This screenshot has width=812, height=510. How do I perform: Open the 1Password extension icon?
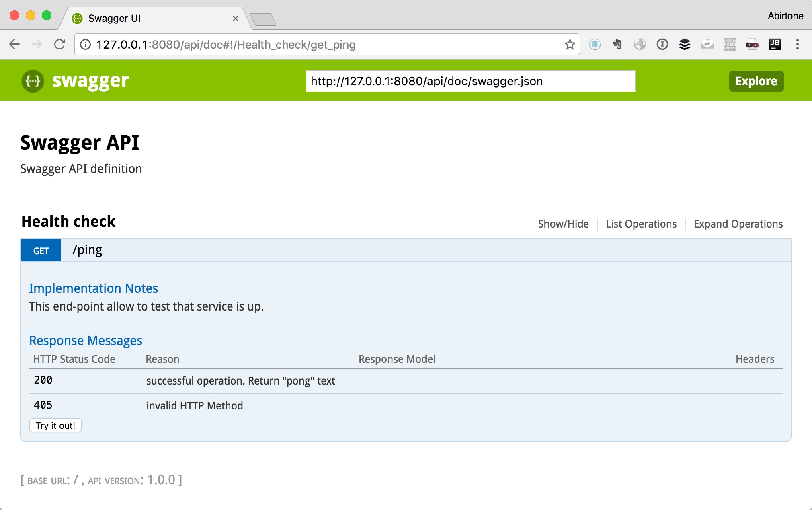662,44
